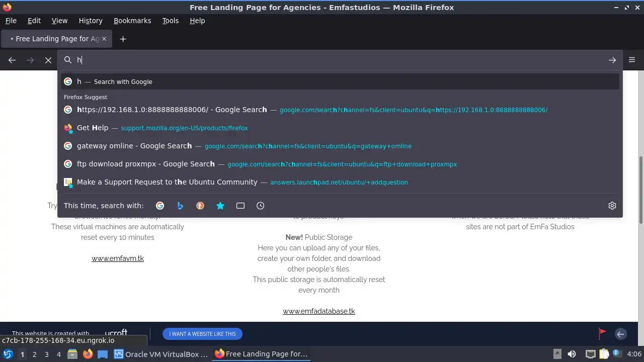The height and width of the screenshot is (362, 644).
Task: Switch to workspace 1
Action: [22, 354]
